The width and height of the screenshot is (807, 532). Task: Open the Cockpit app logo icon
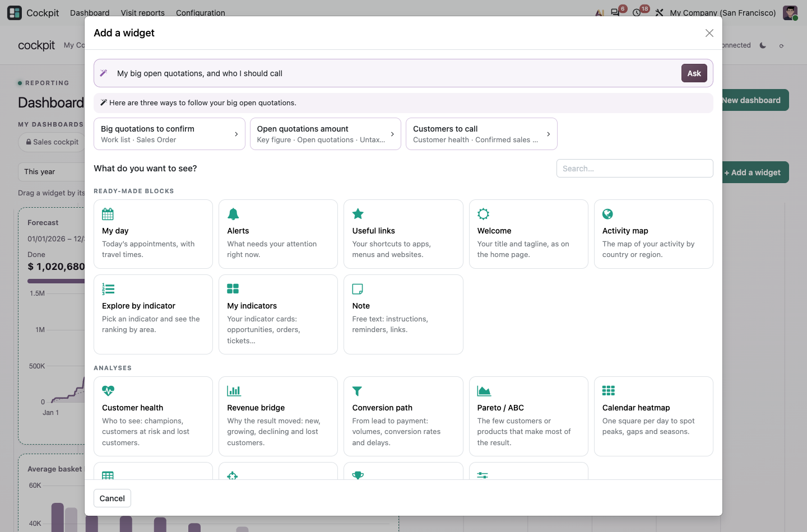[15, 13]
